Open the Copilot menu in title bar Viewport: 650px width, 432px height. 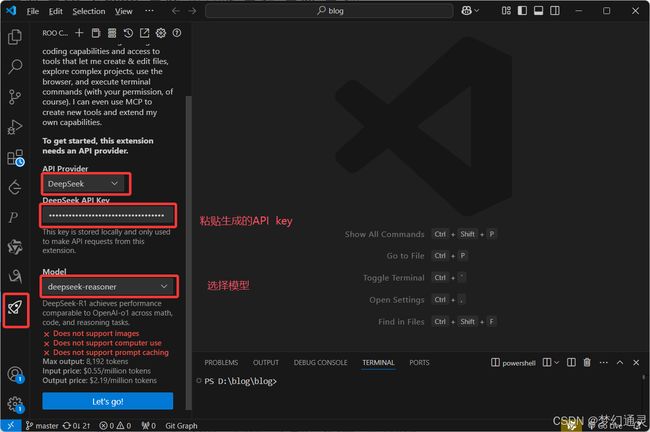(470, 11)
